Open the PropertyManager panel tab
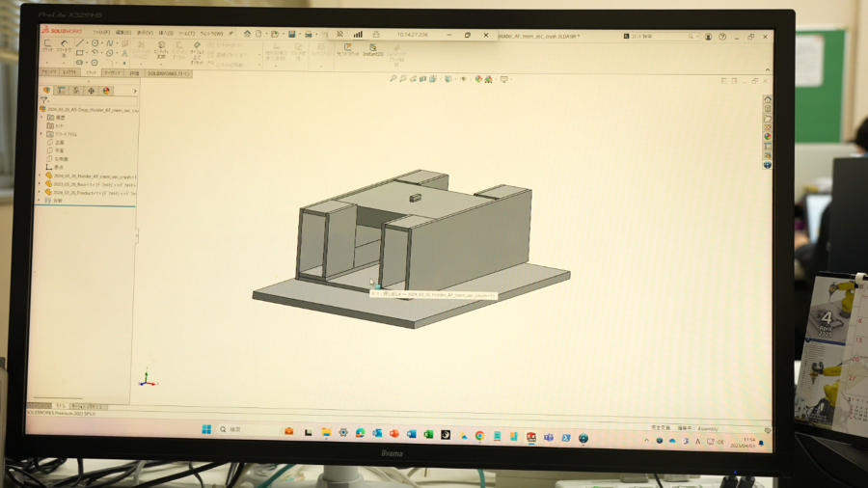Image resolution: width=868 pixels, height=488 pixels. 62,91
